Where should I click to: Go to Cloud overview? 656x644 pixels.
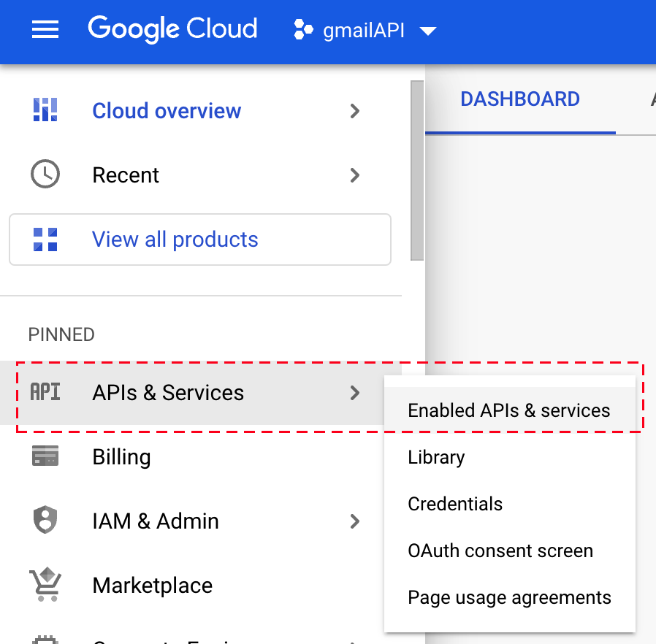[x=200, y=111]
